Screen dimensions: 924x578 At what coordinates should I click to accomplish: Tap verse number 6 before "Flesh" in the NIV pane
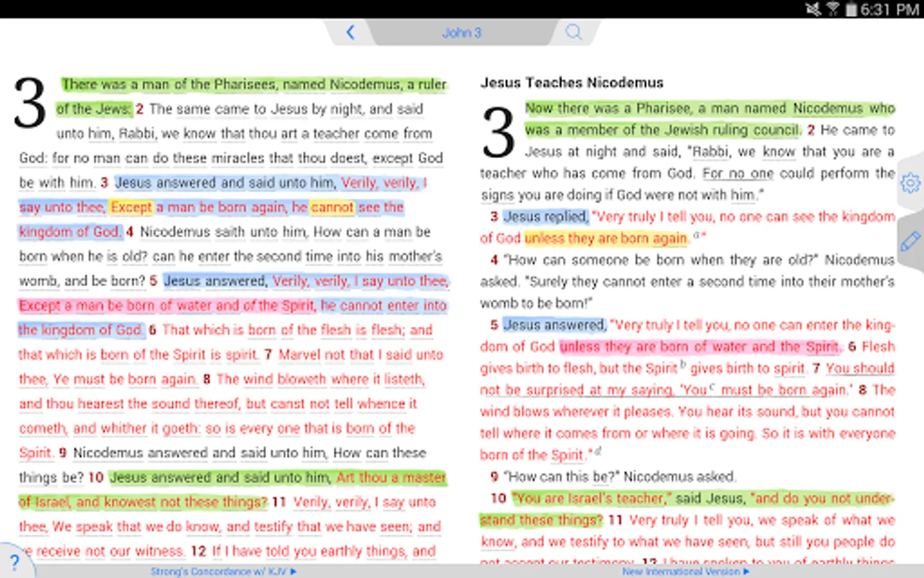tap(852, 347)
